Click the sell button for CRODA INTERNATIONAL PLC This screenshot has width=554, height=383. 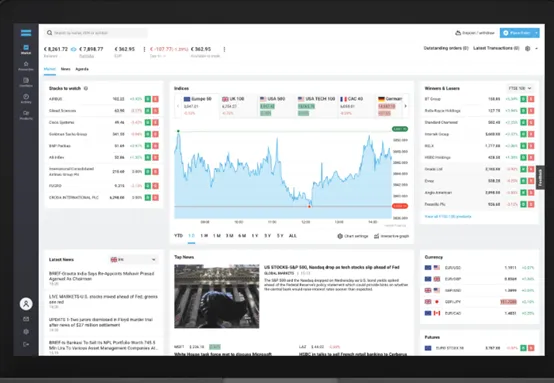[155, 198]
